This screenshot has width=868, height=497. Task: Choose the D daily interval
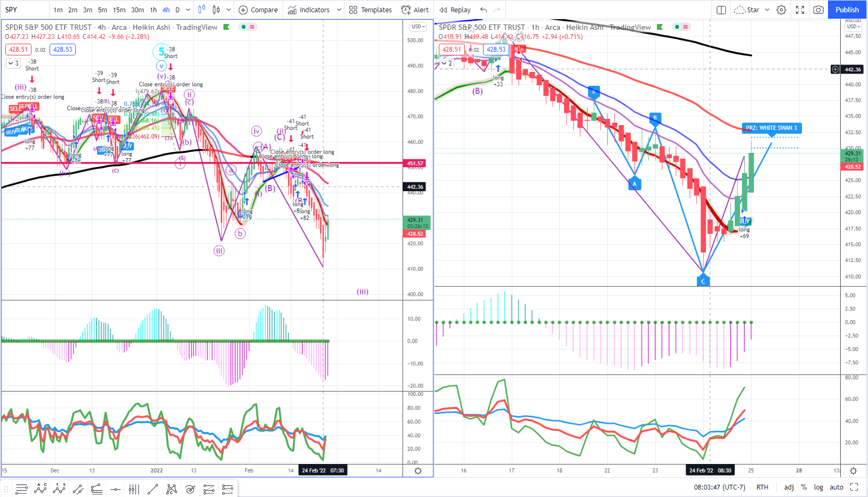178,10
